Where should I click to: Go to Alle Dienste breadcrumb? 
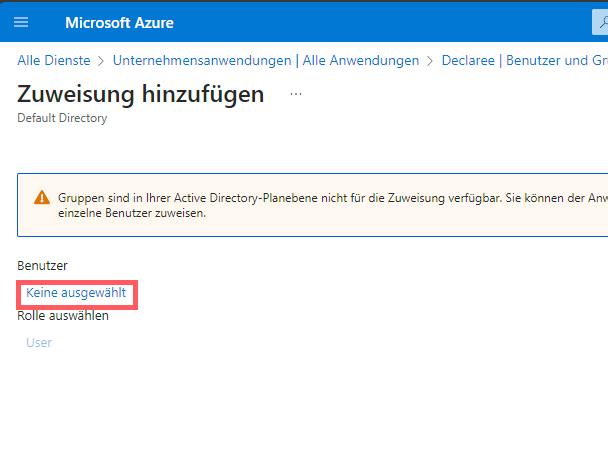54,61
